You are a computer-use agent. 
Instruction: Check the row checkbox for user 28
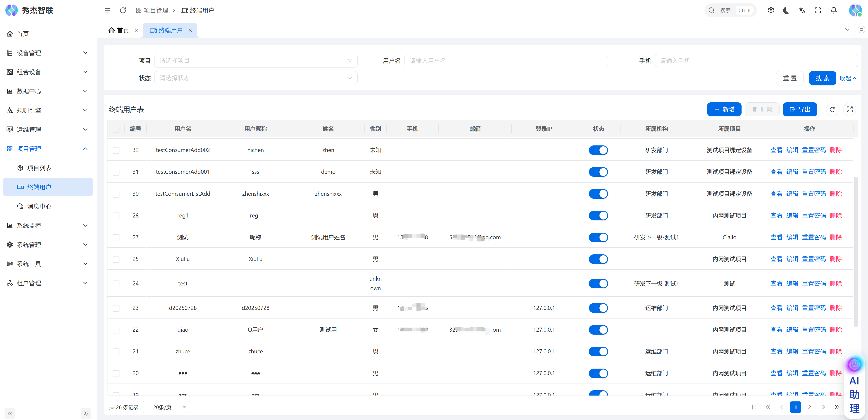(116, 216)
